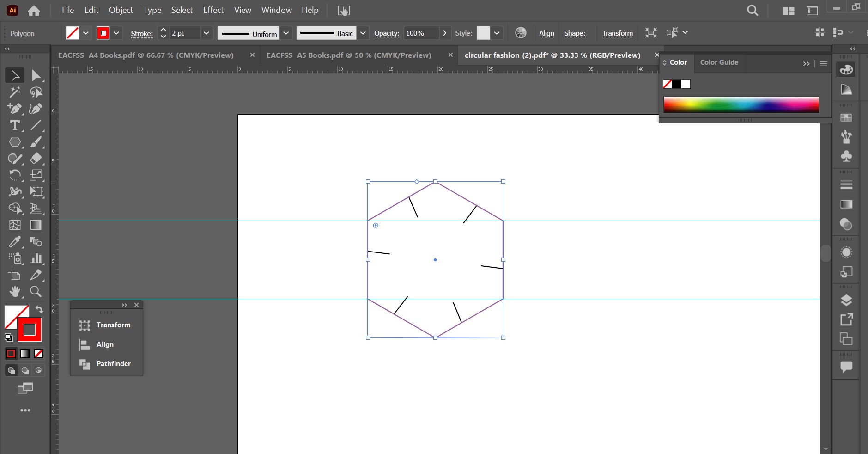Screen dimensions: 868x454
Task: Select the Direct Selection tool
Action: point(36,75)
